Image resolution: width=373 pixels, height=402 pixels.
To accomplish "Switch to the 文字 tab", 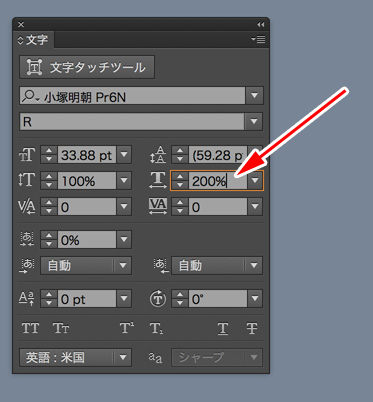I will pos(33,40).
